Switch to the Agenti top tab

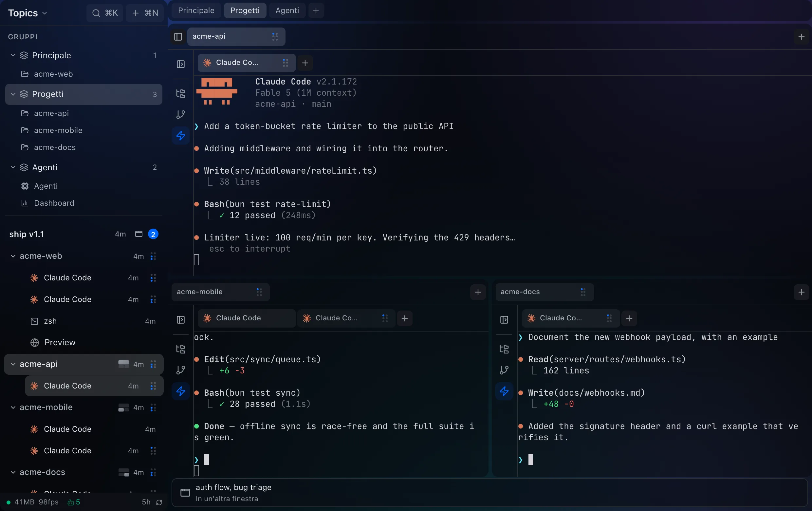287,10
